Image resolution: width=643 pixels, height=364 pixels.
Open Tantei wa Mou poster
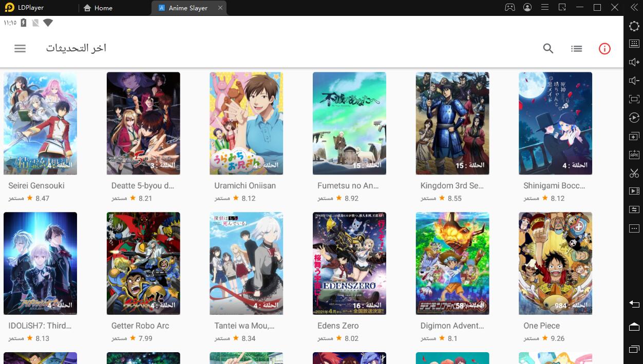pyautogui.click(x=246, y=263)
